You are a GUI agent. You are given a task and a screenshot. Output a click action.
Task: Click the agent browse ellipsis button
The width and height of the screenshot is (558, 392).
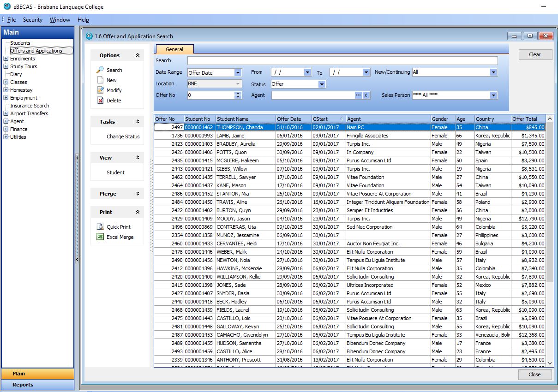358,95
